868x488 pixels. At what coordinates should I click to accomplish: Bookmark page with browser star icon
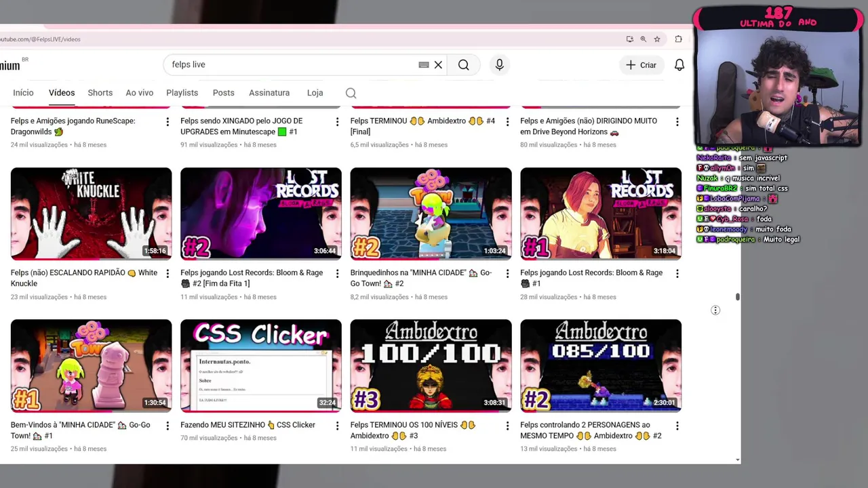(x=657, y=39)
